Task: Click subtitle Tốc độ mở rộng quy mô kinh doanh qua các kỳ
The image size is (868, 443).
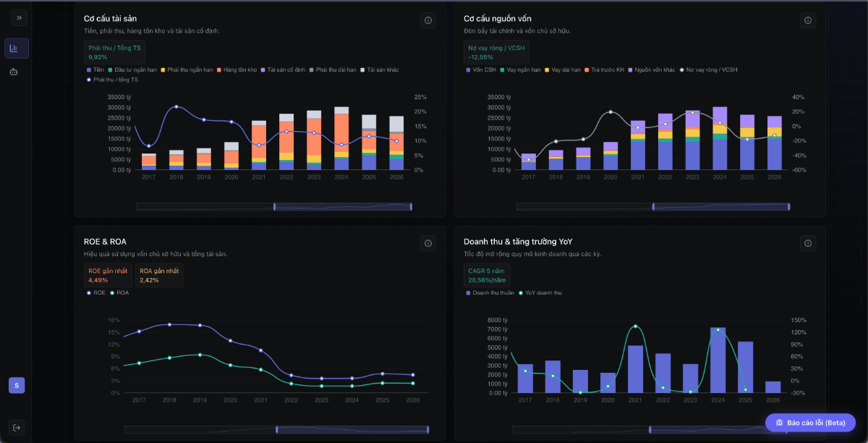Action: pyautogui.click(x=532, y=254)
